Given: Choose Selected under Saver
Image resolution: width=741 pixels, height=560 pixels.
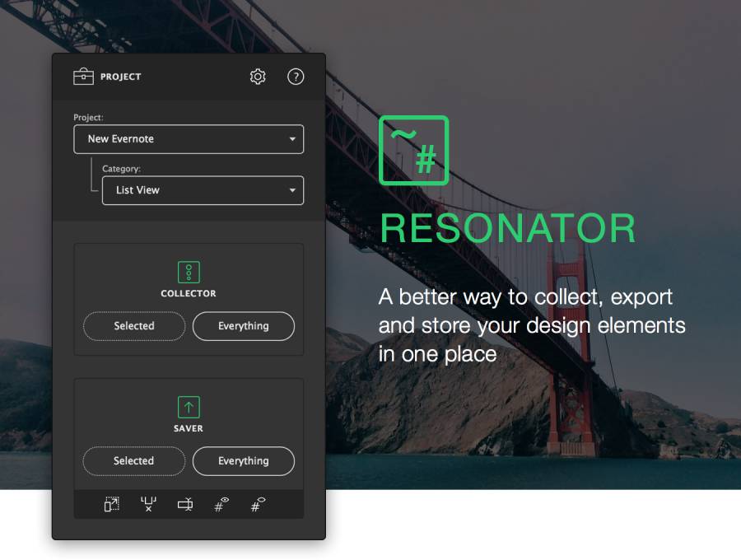Looking at the screenshot, I should (x=134, y=461).
